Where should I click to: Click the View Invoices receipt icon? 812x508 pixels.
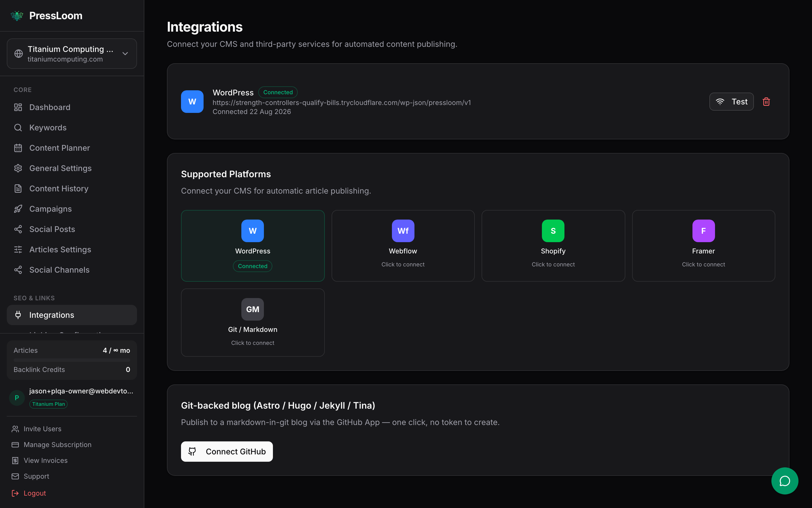[15, 461]
